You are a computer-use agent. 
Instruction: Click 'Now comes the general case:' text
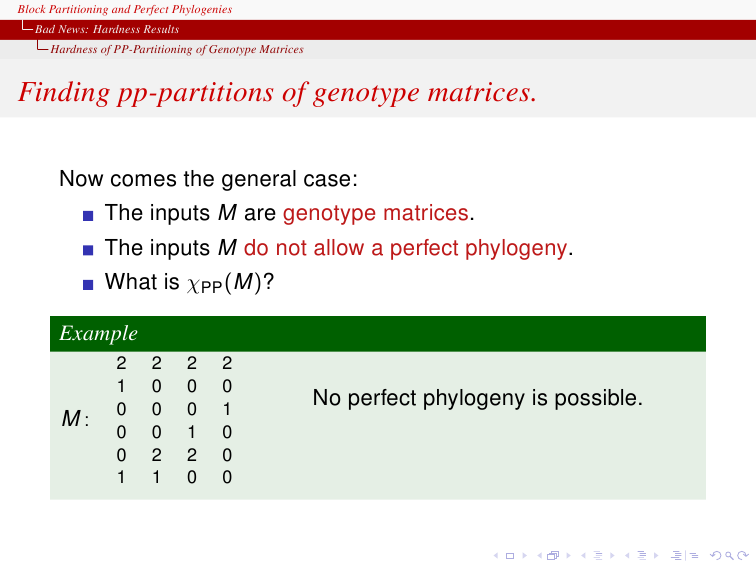(x=208, y=178)
